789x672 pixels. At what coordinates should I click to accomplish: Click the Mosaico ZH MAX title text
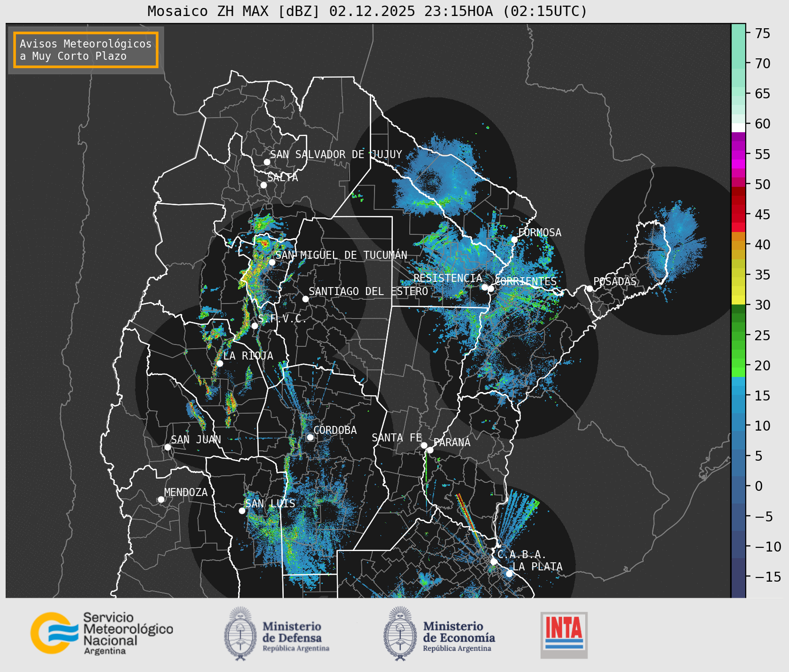(367, 11)
